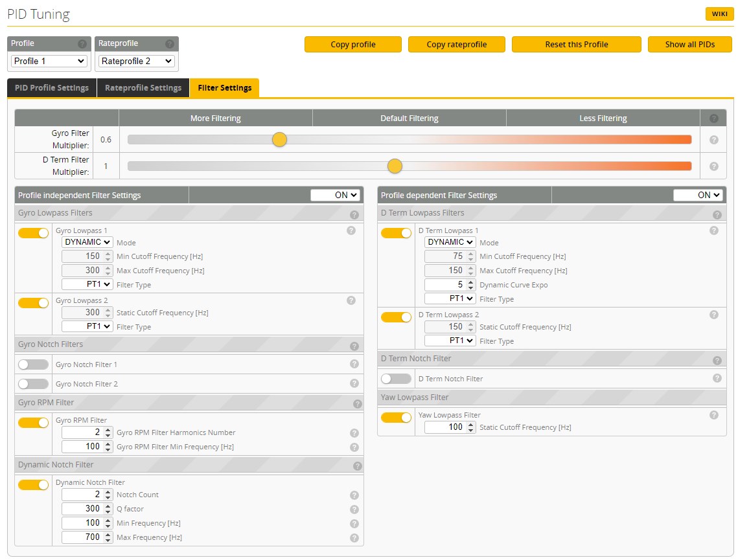Click the D Term Filter Multiplier slider handle
The image size is (738, 560).
pyautogui.click(x=395, y=166)
